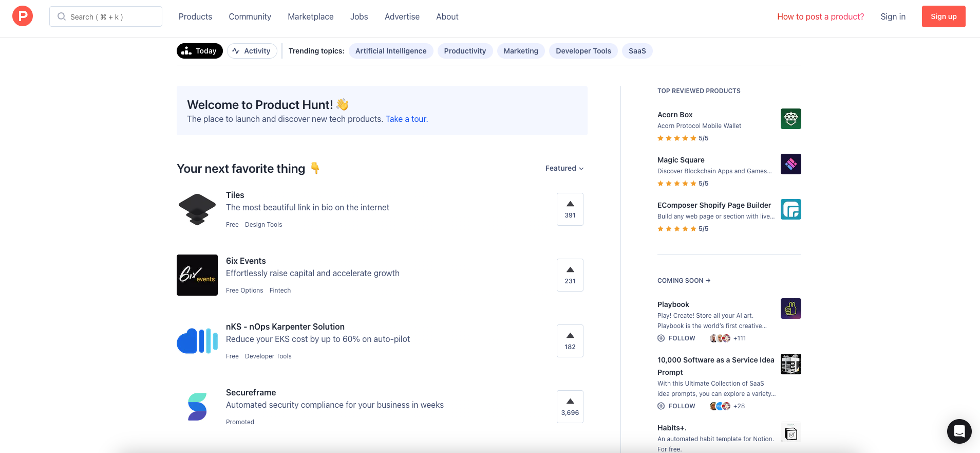Open the Habits+ Notion template icon
Screen dimensions: 980x453
pos(791,432)
